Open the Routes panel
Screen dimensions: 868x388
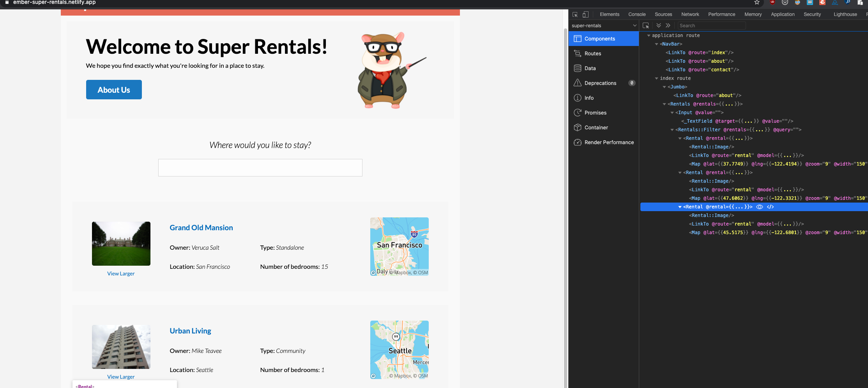coord(604,53)
